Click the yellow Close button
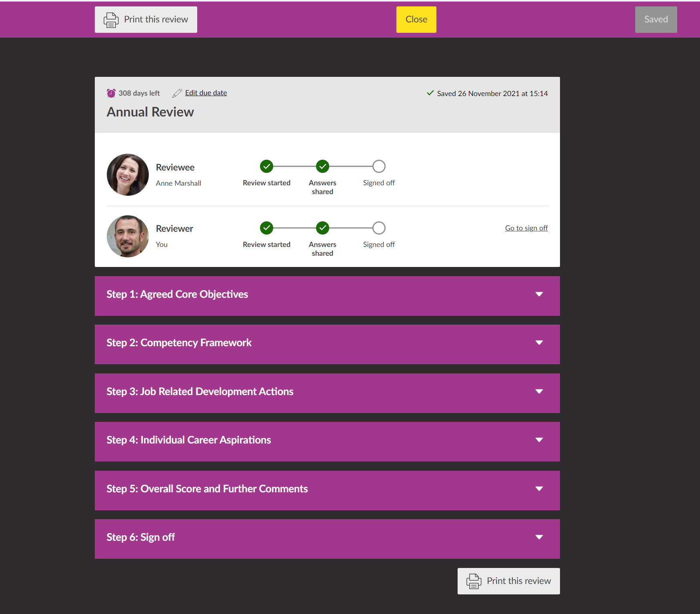This screenshot has width=700, height=614. [416, 19]
